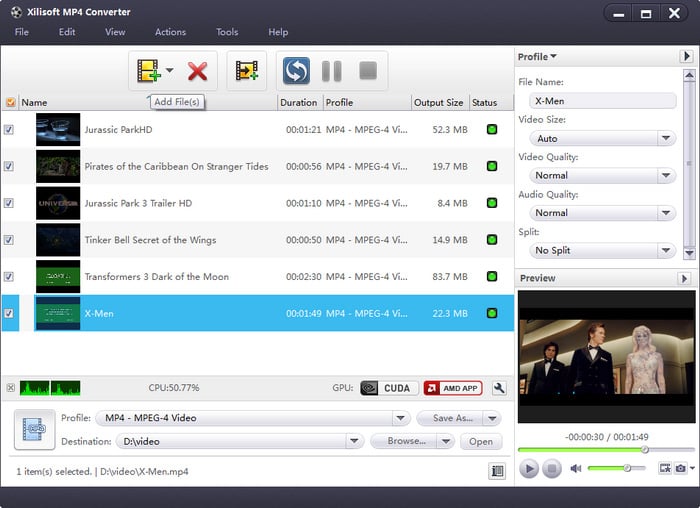The image size is (700, 508).
Task: Open settings via wrench icon
Action: pos(499,388)
